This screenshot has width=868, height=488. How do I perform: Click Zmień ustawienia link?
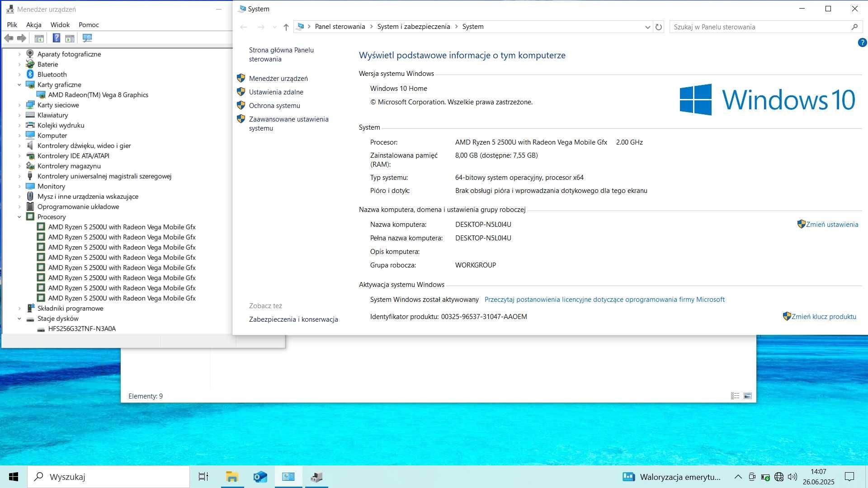pos(832,224)
